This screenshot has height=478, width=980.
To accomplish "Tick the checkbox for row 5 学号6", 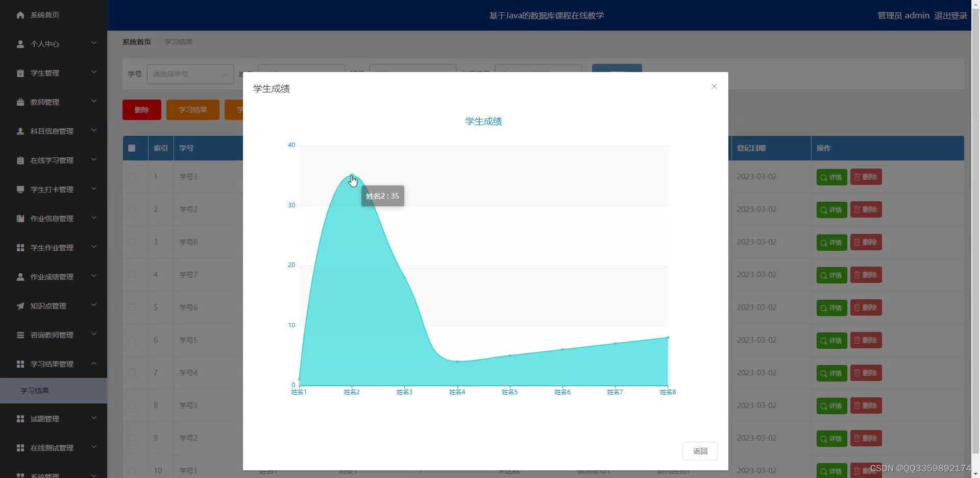I will (132, 307).
